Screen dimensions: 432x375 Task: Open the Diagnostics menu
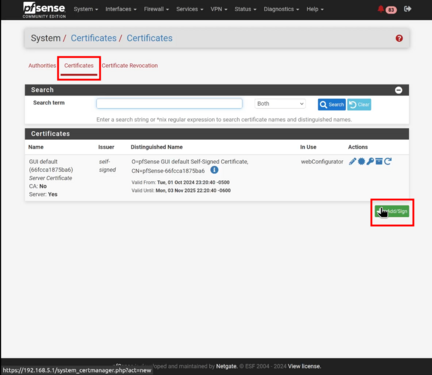coord(281,9)
